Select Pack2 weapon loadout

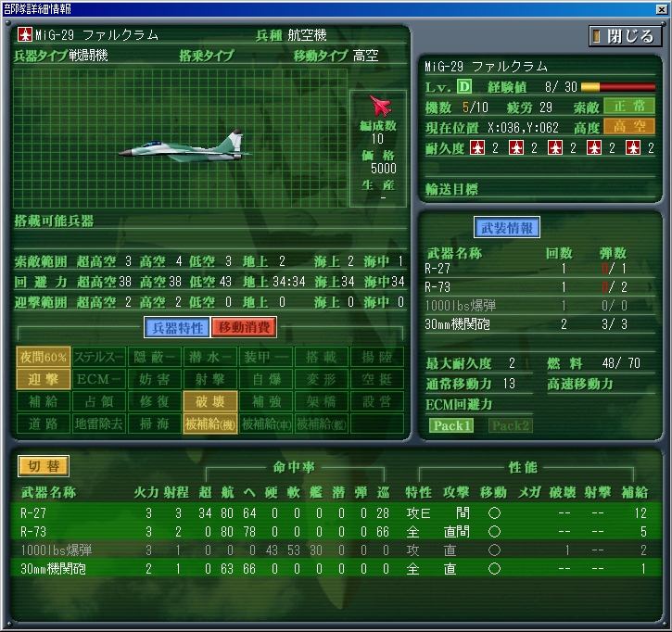click(x=511, y=425)
